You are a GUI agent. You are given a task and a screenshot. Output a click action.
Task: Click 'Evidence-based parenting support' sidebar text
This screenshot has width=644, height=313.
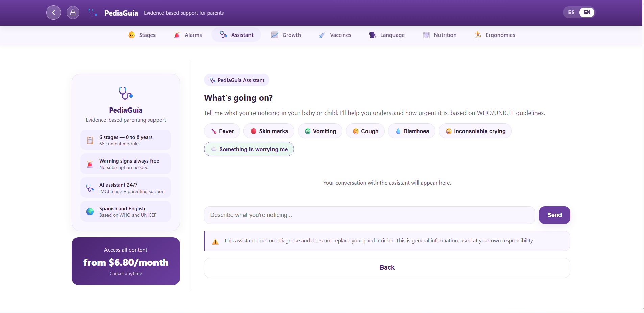click(x=126, y=120)
